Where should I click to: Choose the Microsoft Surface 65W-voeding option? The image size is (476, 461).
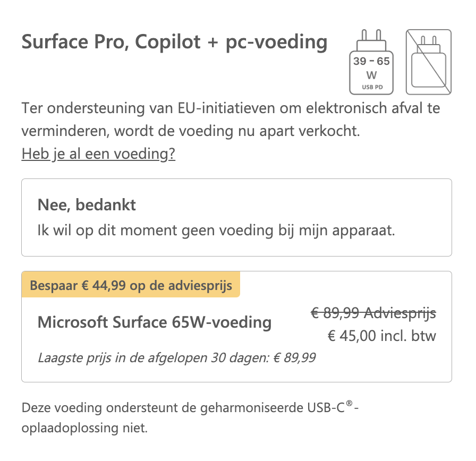[155, 322]
